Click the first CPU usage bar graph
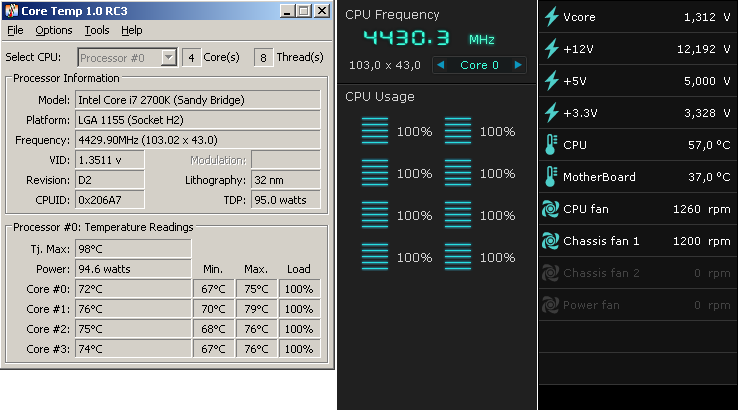The width and height of the screenshot is (740, 411). (374, 131)
